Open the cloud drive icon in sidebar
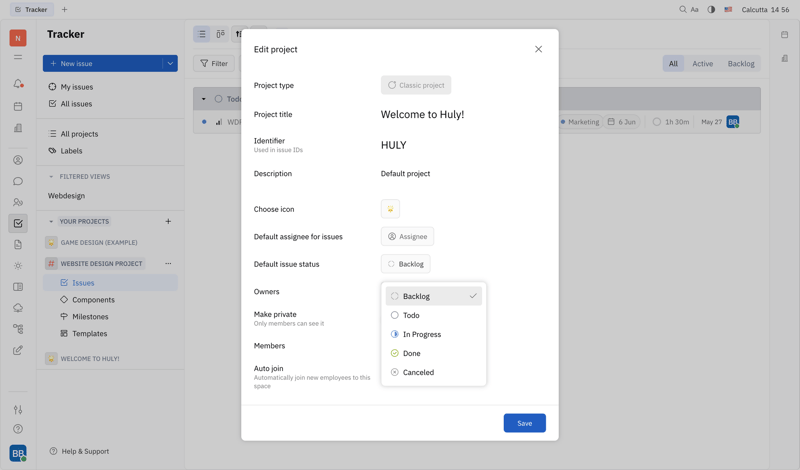Viewport: 800px width, 470px height. tap(18, 308)
